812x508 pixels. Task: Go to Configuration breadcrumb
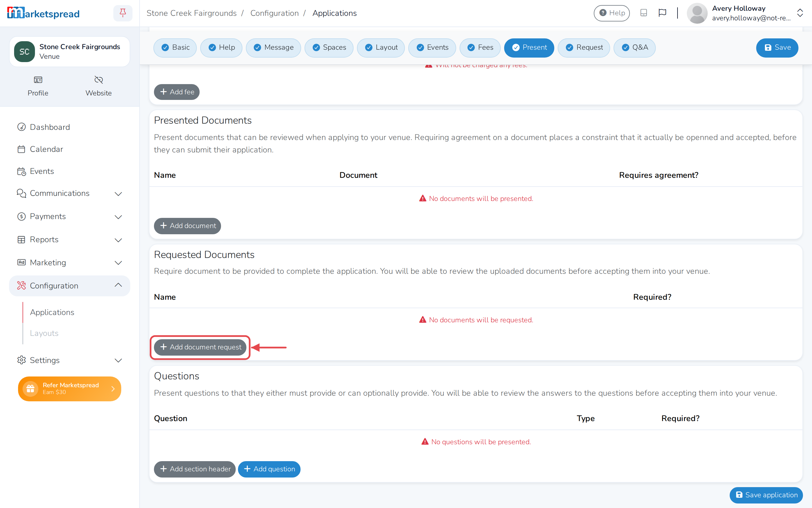tap(274, 13)
